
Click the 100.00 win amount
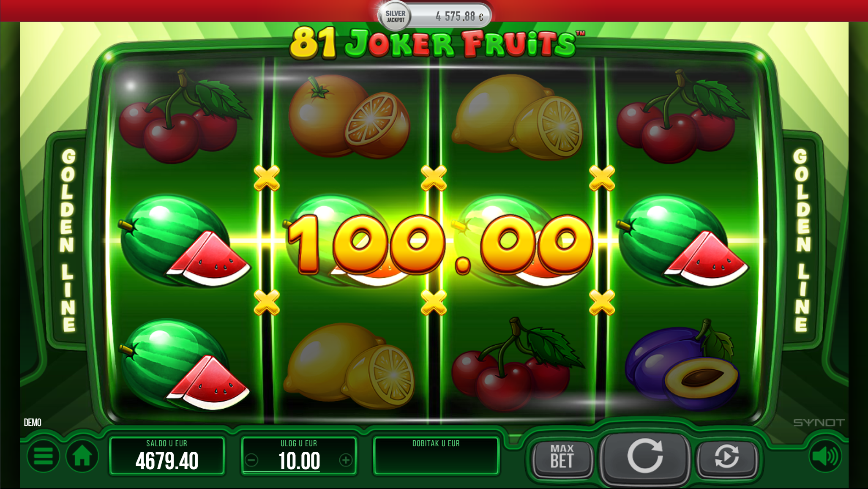439,244
